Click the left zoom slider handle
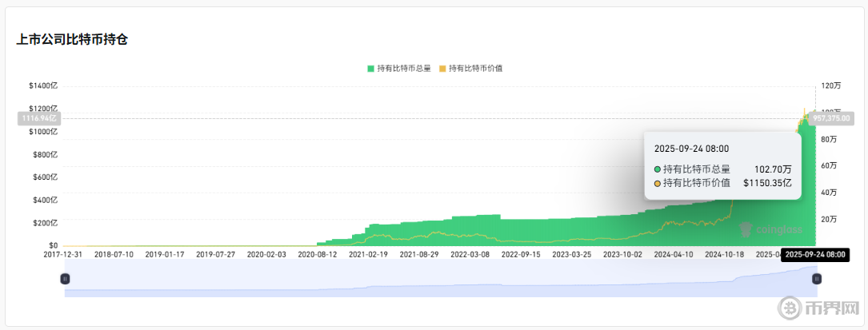Viewport: 868px width, 330px height. (65, 278)
